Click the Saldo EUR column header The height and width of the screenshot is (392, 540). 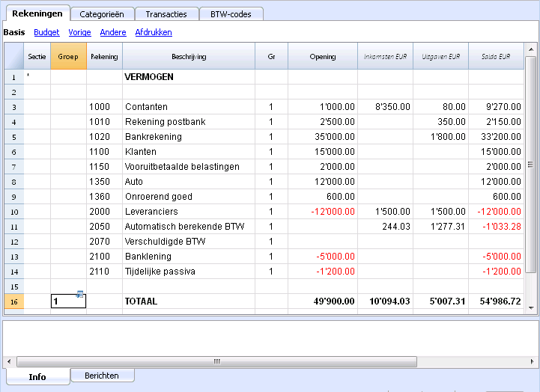point(496,56)
